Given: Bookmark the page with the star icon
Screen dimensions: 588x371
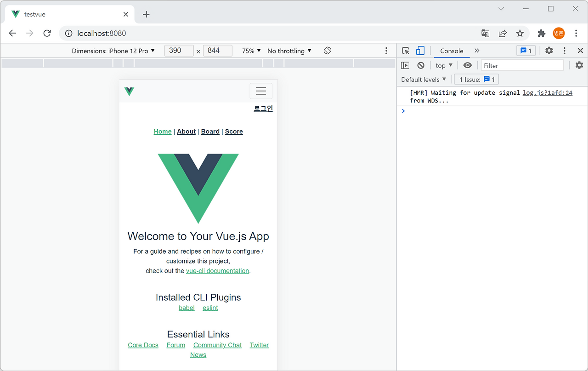Looking at the screenshot, I should (x=520, y=33).
